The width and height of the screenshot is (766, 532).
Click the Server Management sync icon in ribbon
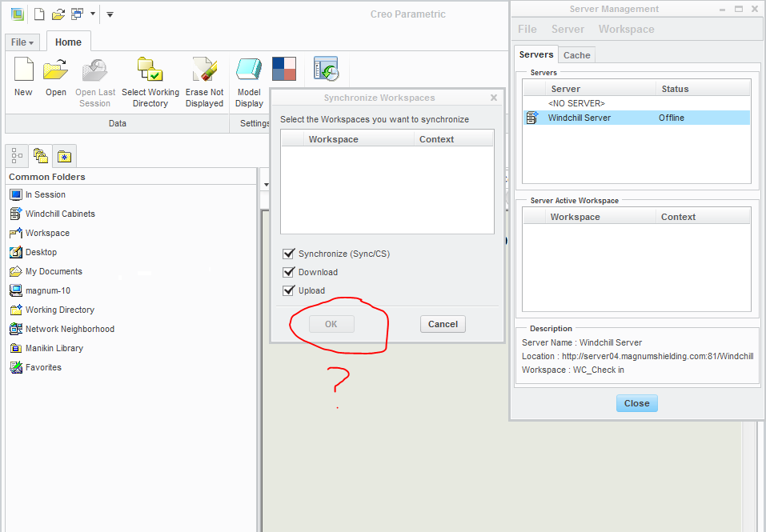click(x=326, y=68)
